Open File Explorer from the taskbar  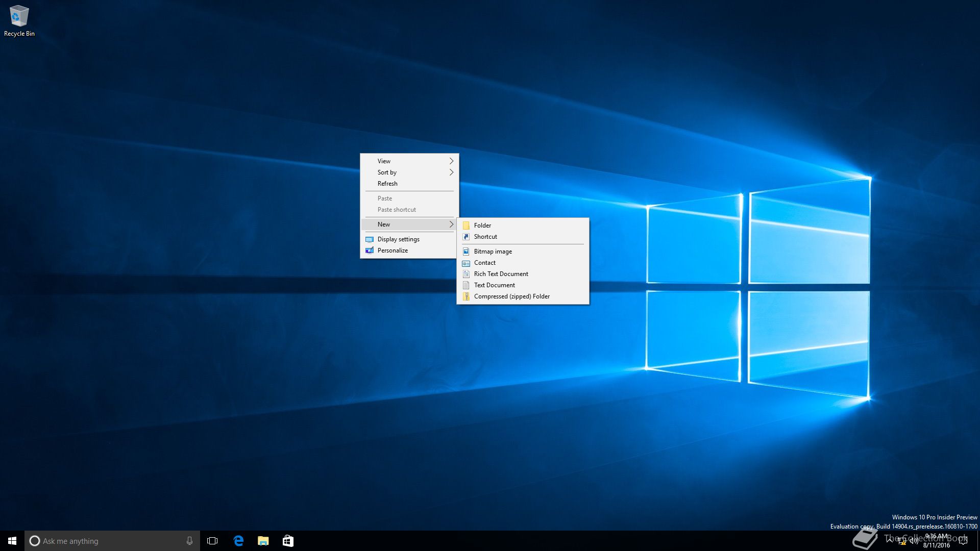tap(263, 541)
